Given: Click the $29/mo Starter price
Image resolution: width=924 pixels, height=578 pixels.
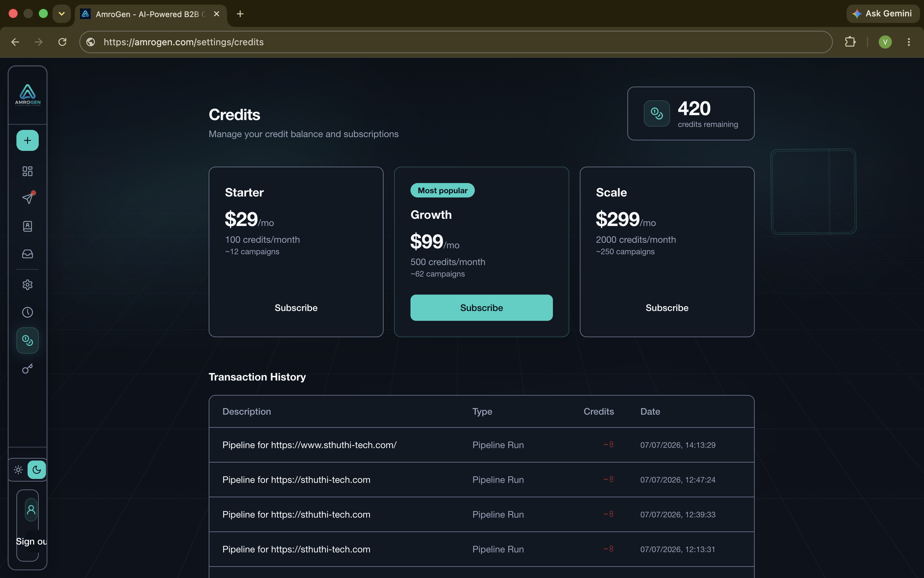Looking at the screenshot, I should (249, 219).
